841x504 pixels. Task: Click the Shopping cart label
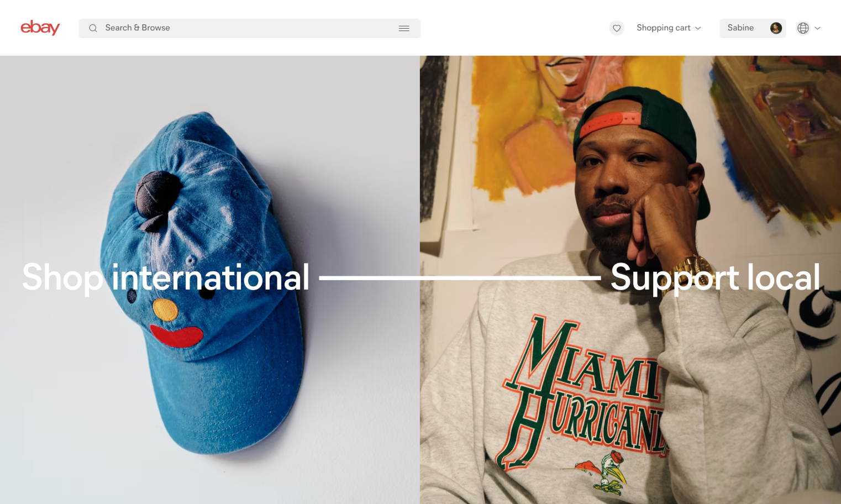tap(664, 28)
